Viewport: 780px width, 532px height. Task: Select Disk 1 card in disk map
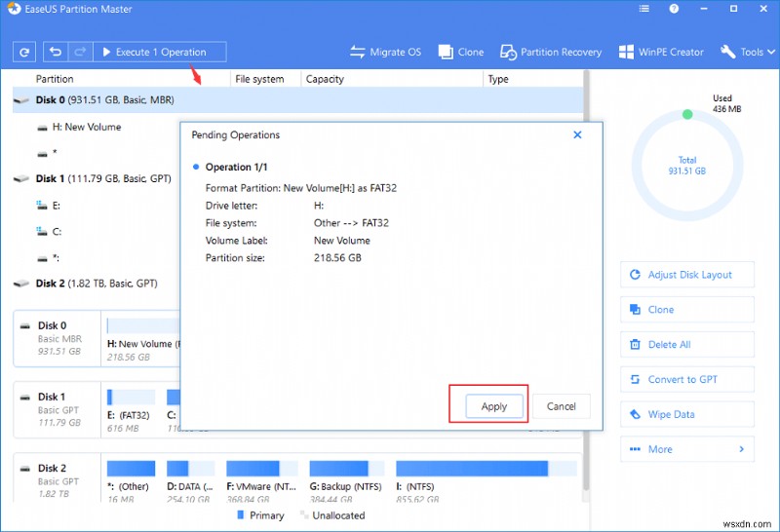click(58, 409)
